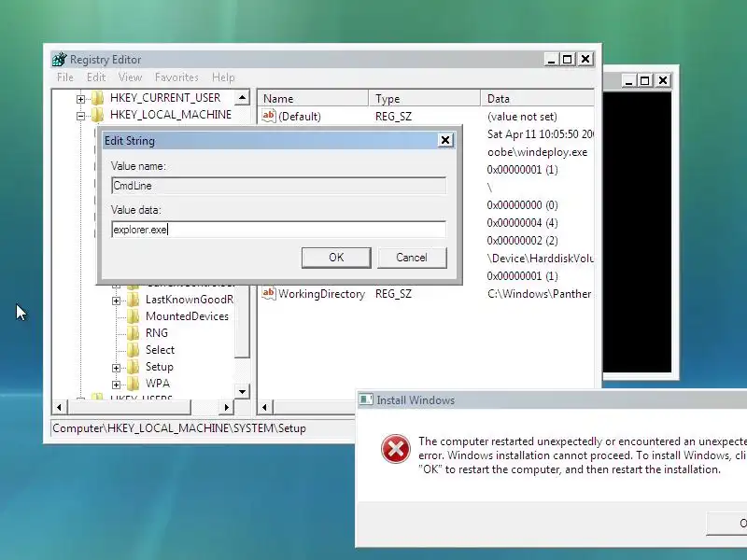Cancel the Edit String dialog
Screen dimensions: 747x560
[412, 258]
